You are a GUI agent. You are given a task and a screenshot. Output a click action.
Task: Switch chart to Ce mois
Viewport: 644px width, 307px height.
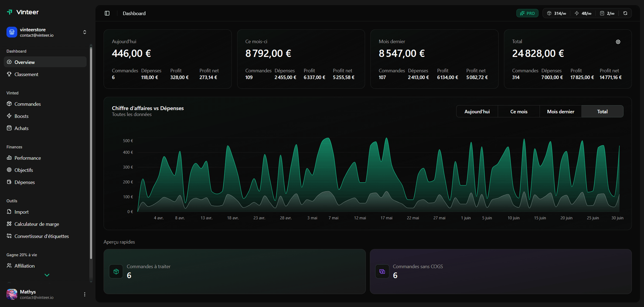click(519, 111)
